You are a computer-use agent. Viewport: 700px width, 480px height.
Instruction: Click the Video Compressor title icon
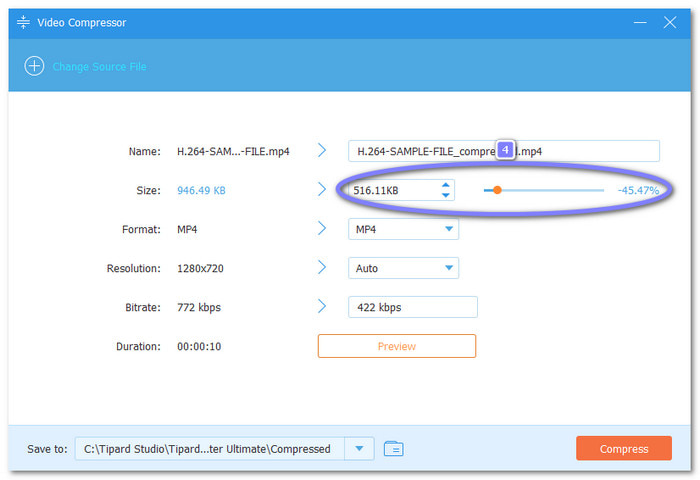23,22
